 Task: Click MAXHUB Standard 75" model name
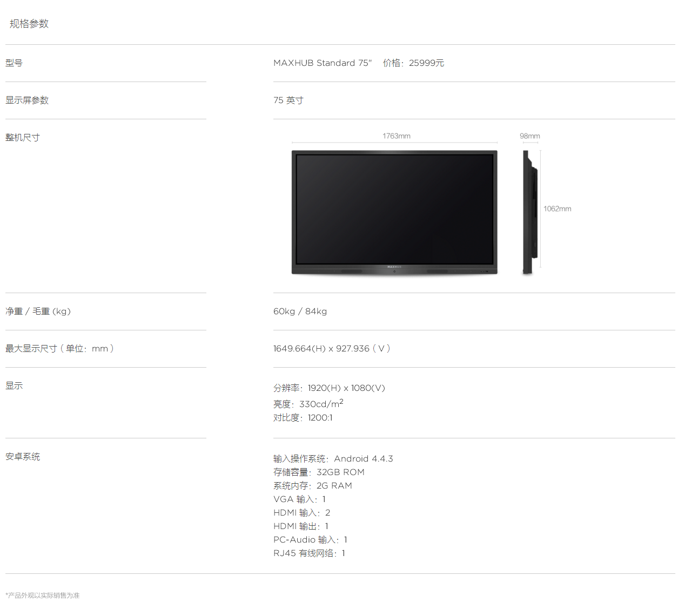coord(323,63)
